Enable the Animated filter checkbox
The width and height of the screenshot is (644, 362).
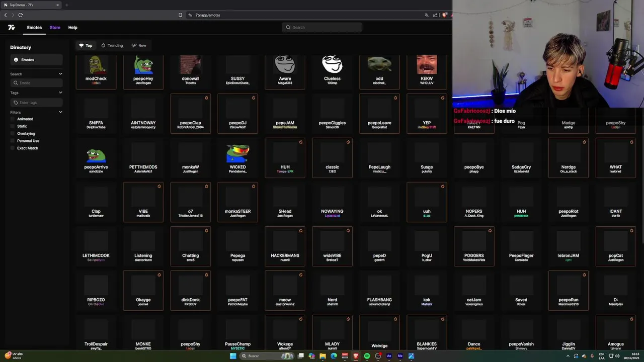click(13, 119)
